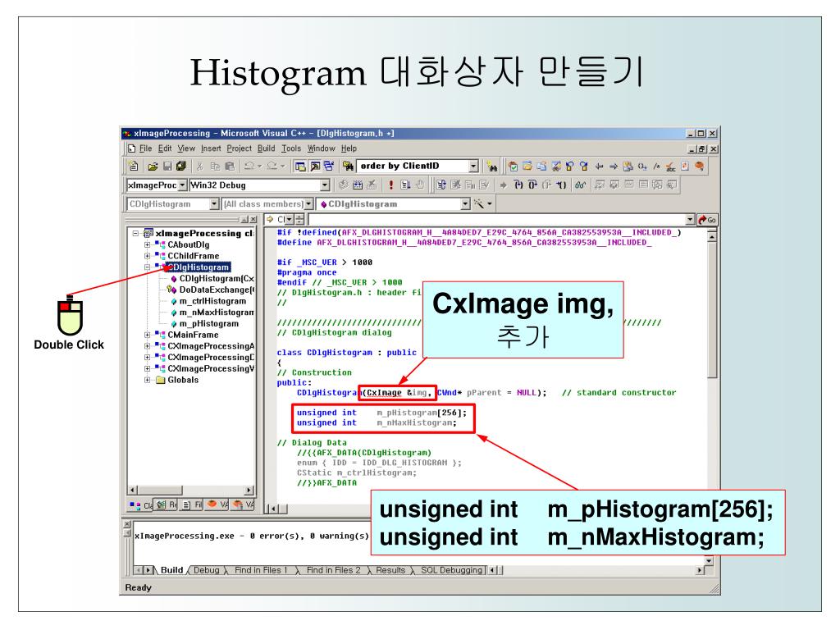The width and height of the screenshot is (840, 630).
Task: Open the Insert menu
Action: coord(211,148)
